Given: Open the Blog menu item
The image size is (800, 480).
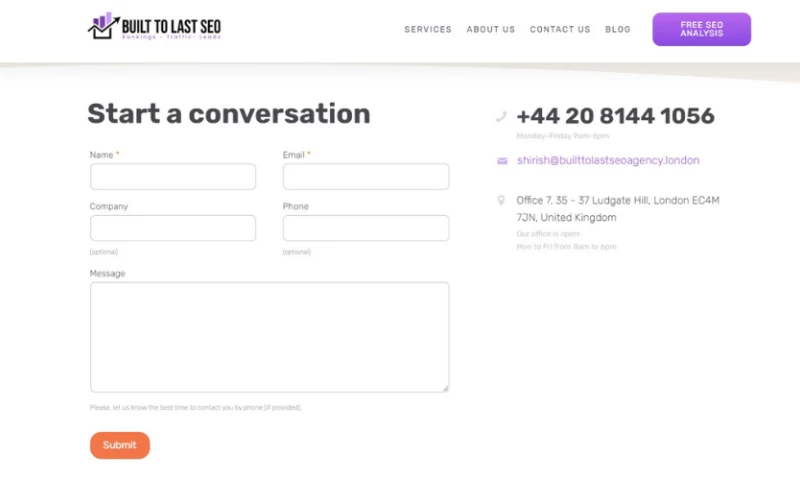Looking at the screenshot, I should pos(618,30).
